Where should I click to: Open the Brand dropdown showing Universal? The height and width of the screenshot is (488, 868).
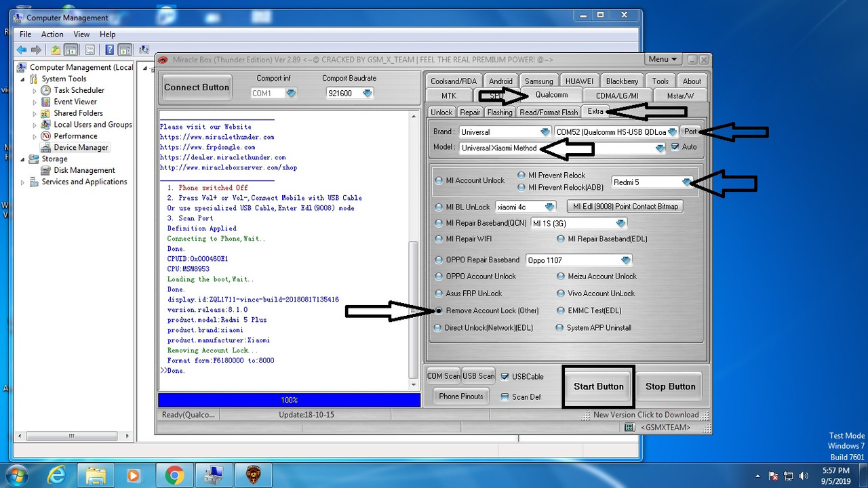point(545,132)
